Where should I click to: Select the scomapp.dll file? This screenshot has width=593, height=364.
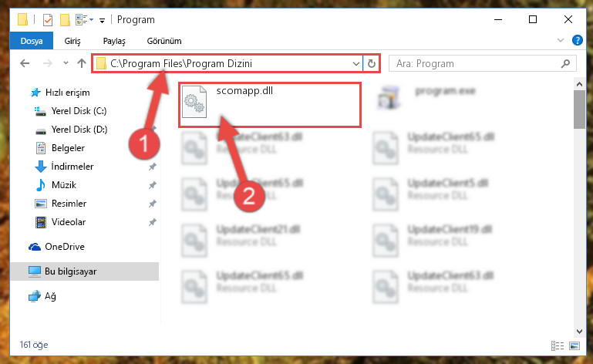[270, 105]
